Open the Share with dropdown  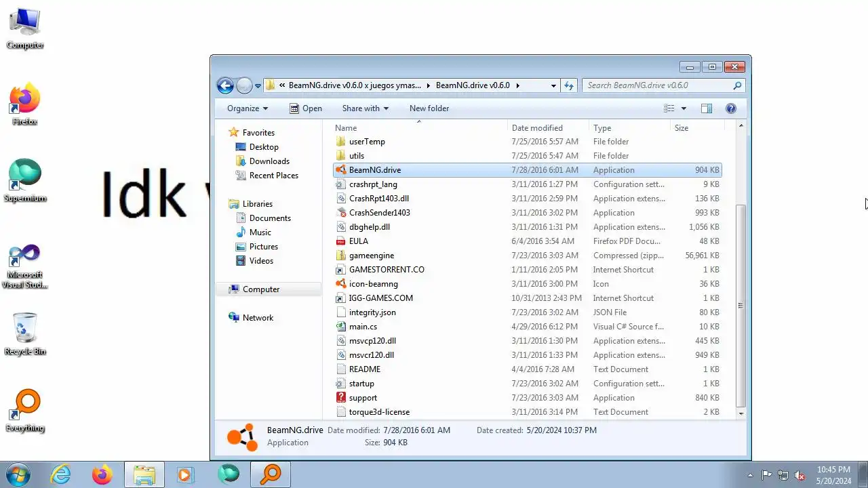(366, 108)
